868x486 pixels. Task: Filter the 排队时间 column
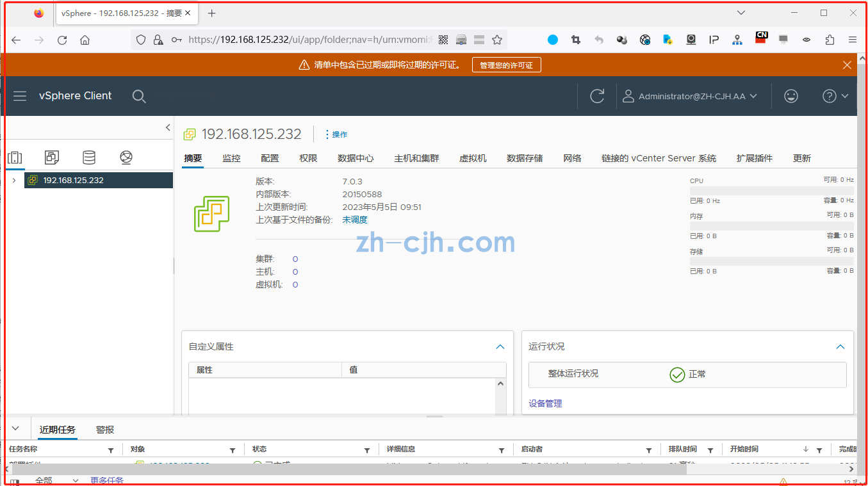tap(710, 450)
